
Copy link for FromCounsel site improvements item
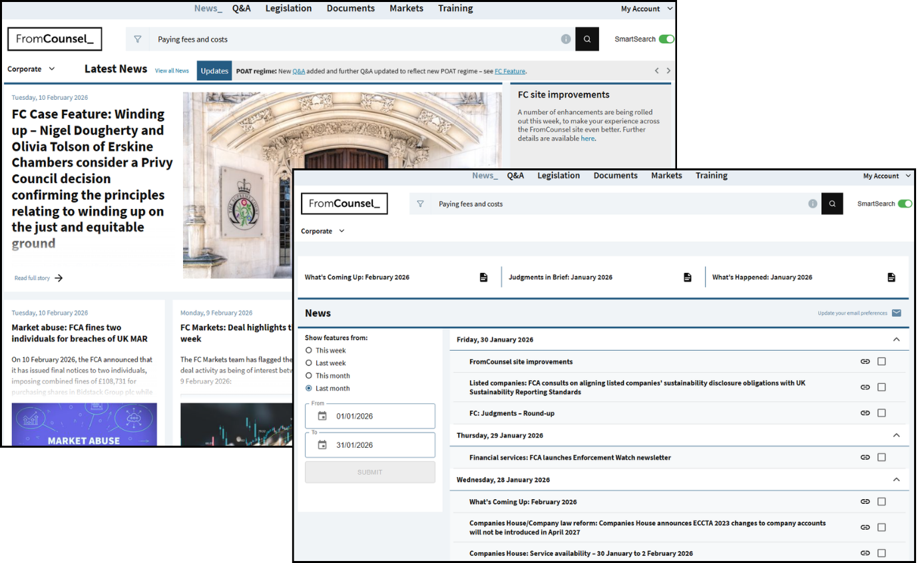[x=865, y=361]
